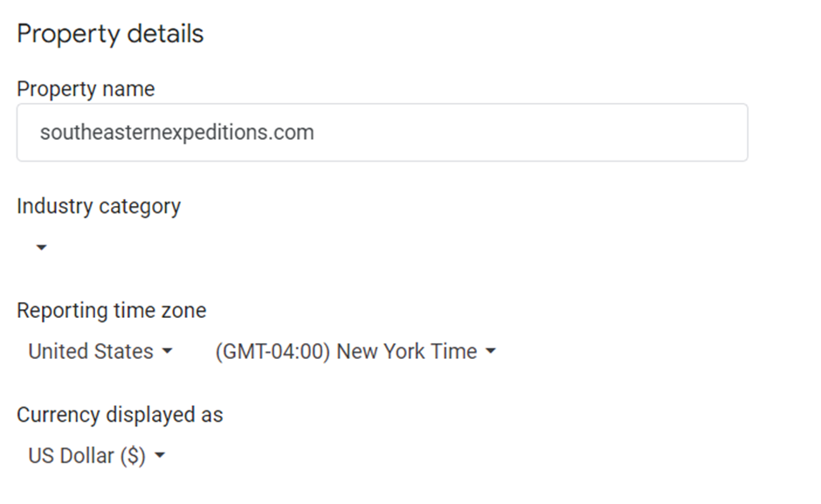Click empty space inside Property name box
Viewport: 821px width, 504px height.
point(568,133)
